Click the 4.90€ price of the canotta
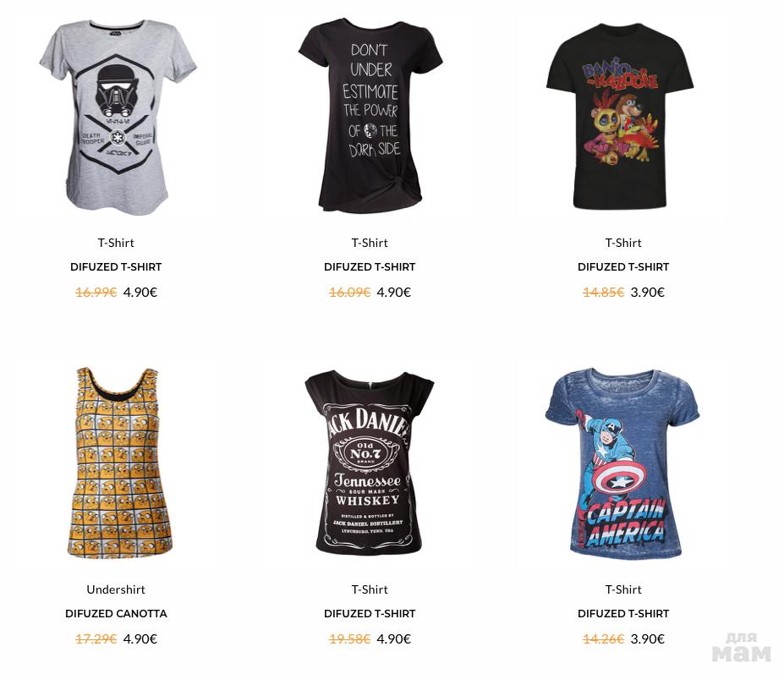This screenshot has width=784, height=674. 140,639
